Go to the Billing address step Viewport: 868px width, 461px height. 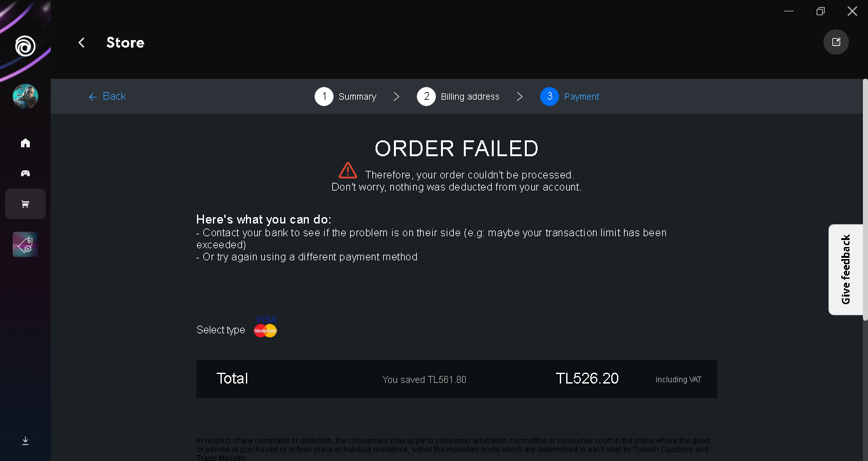(x=458, y=97)
